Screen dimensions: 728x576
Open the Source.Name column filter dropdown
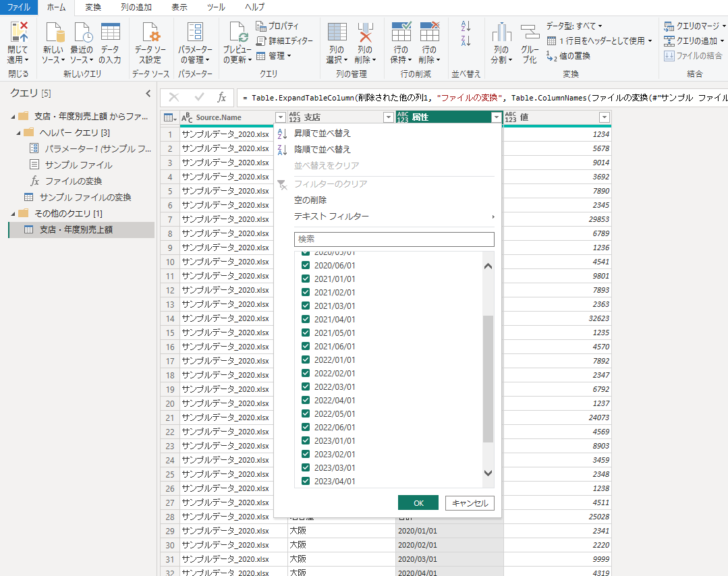click(281, 117)
